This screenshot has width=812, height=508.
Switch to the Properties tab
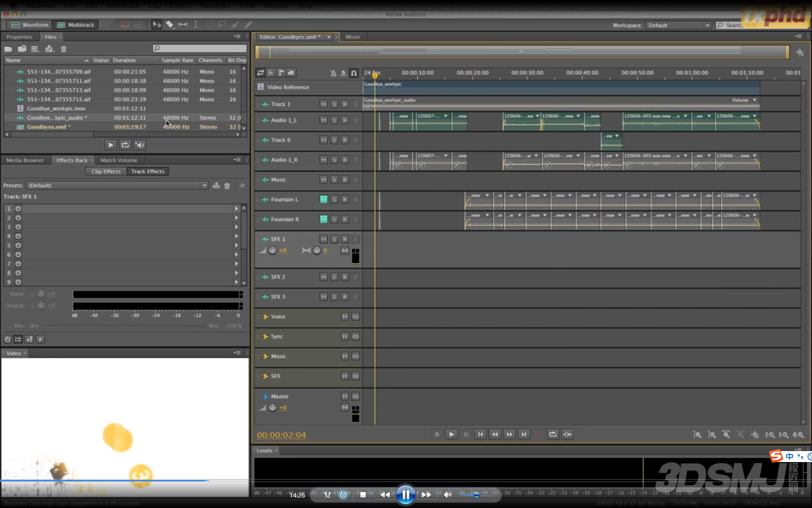[19, 37]
